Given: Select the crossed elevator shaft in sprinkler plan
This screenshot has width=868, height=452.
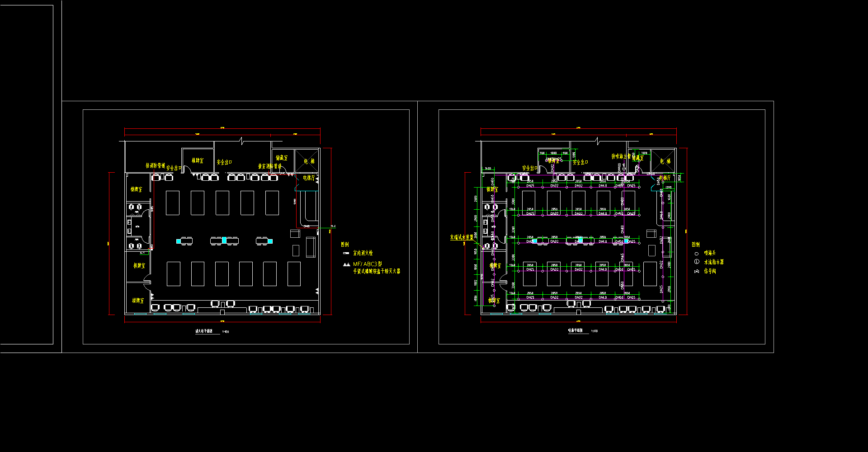Looking at the screenshot, I should tap(663, 160).
